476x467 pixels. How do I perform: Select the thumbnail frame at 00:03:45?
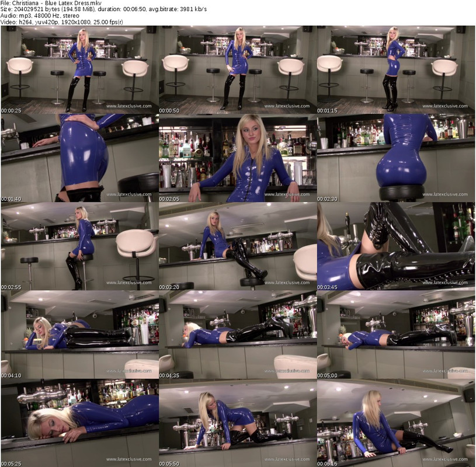pyautogui.click(x=396, y=246)
